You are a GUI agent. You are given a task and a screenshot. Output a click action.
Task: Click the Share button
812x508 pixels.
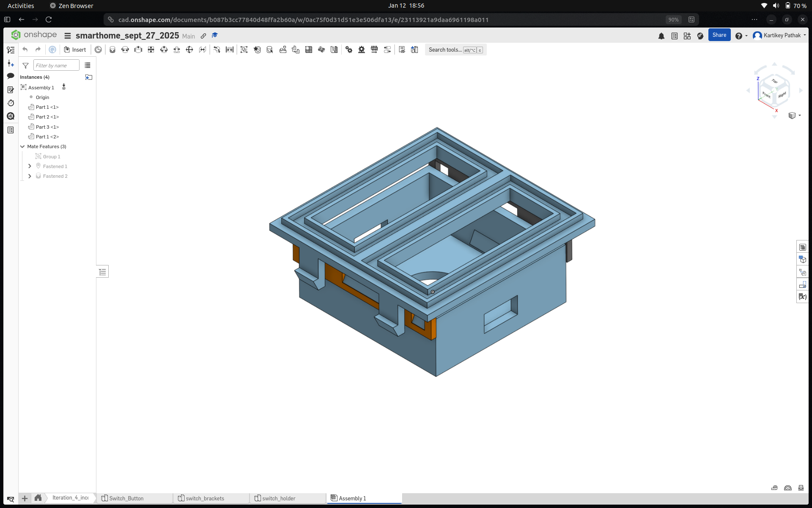click(x=719, y=35)
